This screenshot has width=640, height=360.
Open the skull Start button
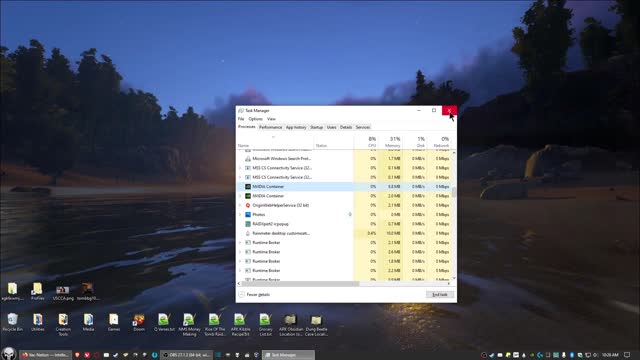click(x=9, y=353)
